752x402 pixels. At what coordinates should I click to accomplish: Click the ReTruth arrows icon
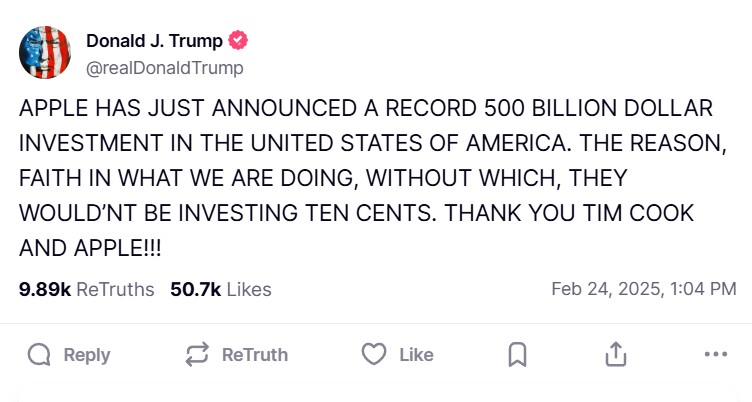(x=197, y=355)
